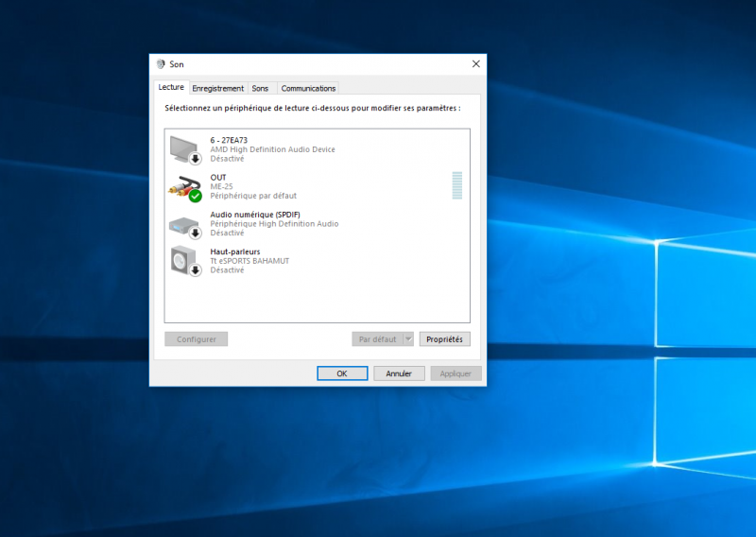Screen dimensions: 756x537
Task: Click the Haut-parleurs speaker icon
Action: tap(183, 260)
